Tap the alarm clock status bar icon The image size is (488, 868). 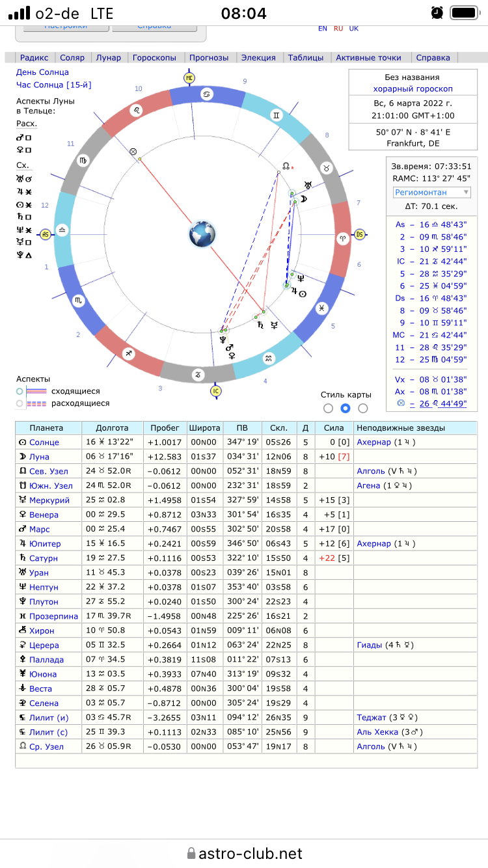(437, 12)
